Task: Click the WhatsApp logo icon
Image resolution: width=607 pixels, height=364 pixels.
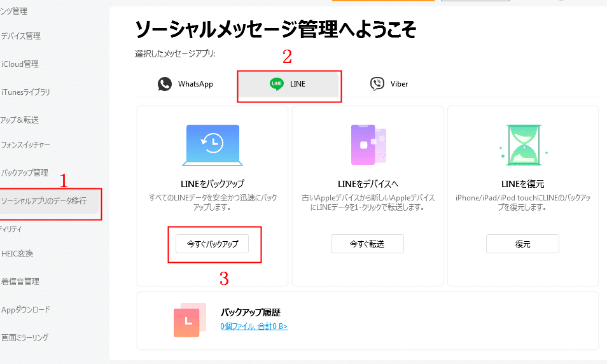Action: [165, 84]
